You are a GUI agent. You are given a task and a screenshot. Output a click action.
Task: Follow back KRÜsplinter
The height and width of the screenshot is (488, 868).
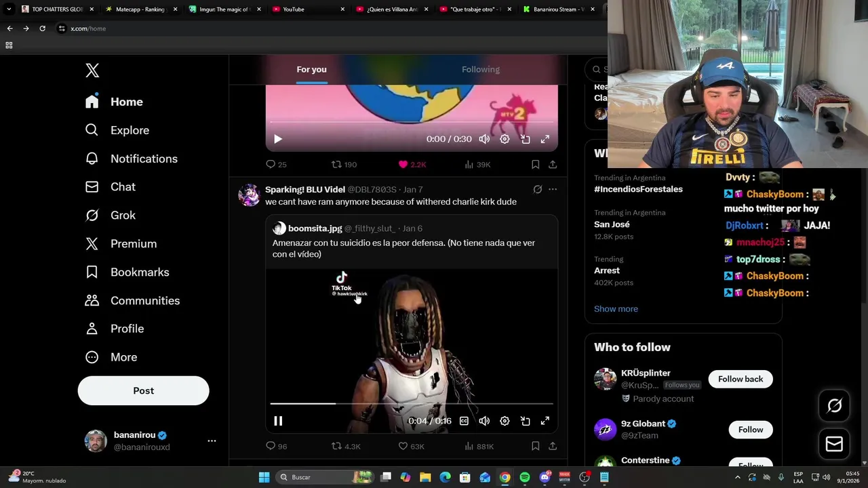click(741, 380)
